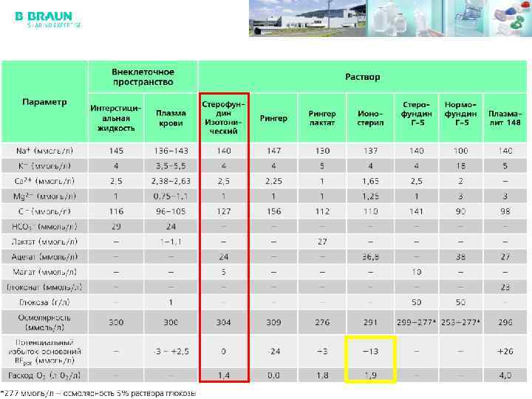This screenshot has width=532, height=399.
Task: Click the interstitial HCO3- value '29'
Action: pos(116,226)
